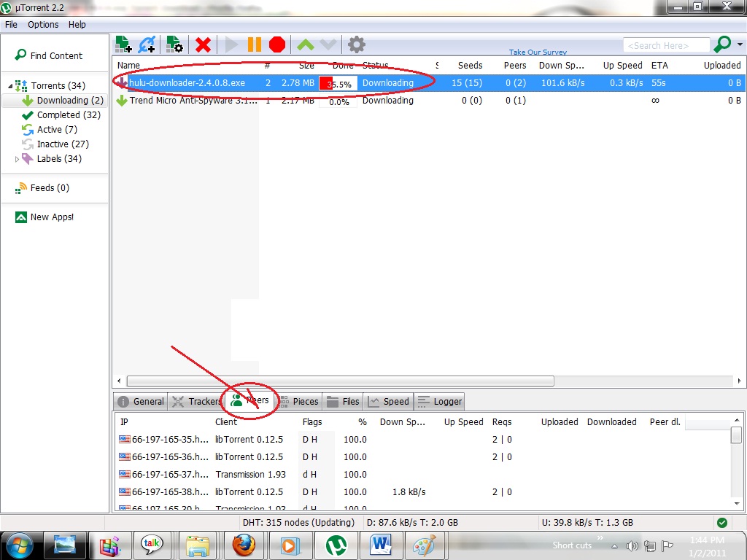Viewport: 747px width, 560px height.
Task: Click the download rate D: 87.6 kB/s status
Action: [412, 522]
